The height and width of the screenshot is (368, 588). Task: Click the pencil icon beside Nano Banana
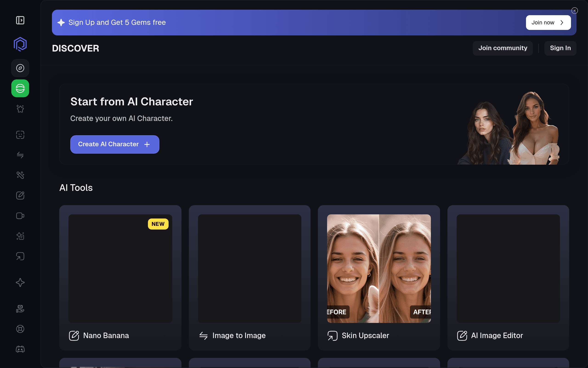[74, 336]
